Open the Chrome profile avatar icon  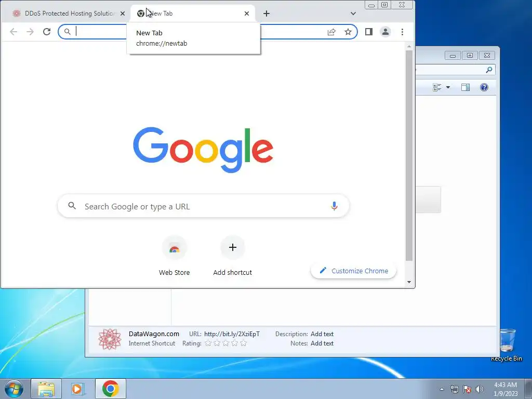385,32
